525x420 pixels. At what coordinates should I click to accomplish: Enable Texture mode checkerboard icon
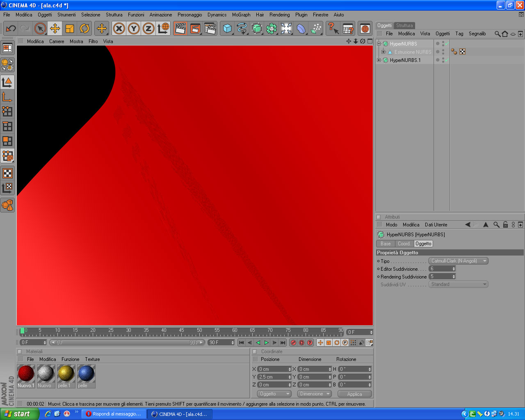tap(7, 173)
